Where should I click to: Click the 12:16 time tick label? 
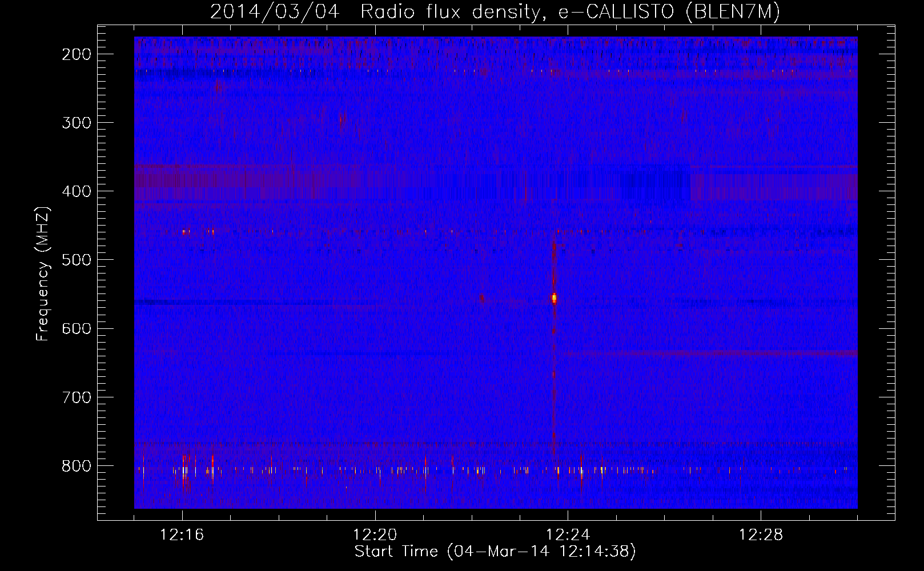click(x=182, y=535)
